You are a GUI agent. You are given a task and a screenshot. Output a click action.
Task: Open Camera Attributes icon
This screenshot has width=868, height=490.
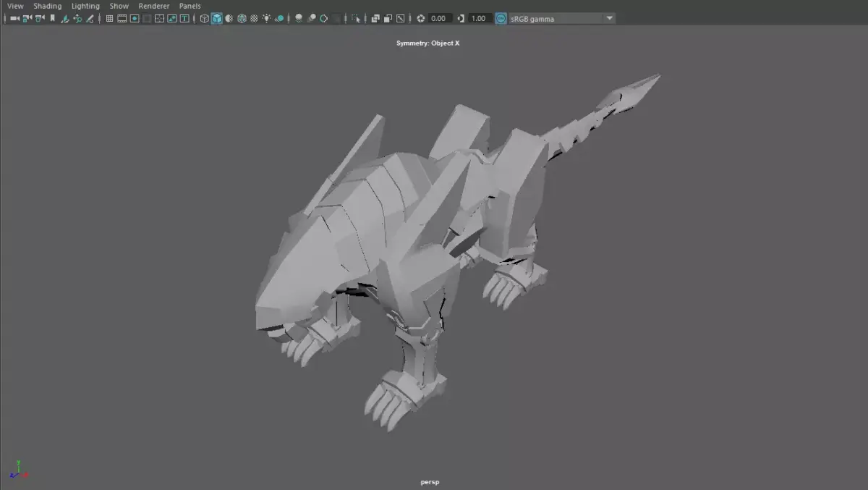(39, 18)
